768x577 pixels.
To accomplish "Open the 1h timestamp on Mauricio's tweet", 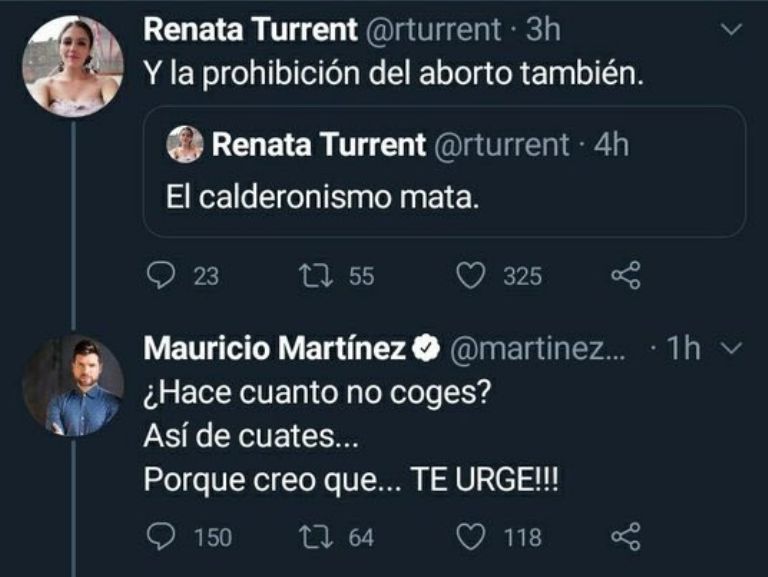I will tap(685, 348).
